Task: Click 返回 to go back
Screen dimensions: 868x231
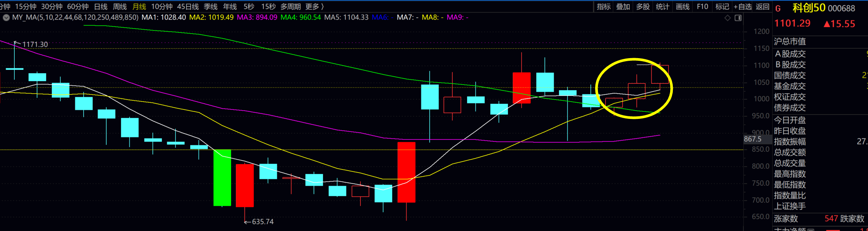Action: click(x=762, y=6)
